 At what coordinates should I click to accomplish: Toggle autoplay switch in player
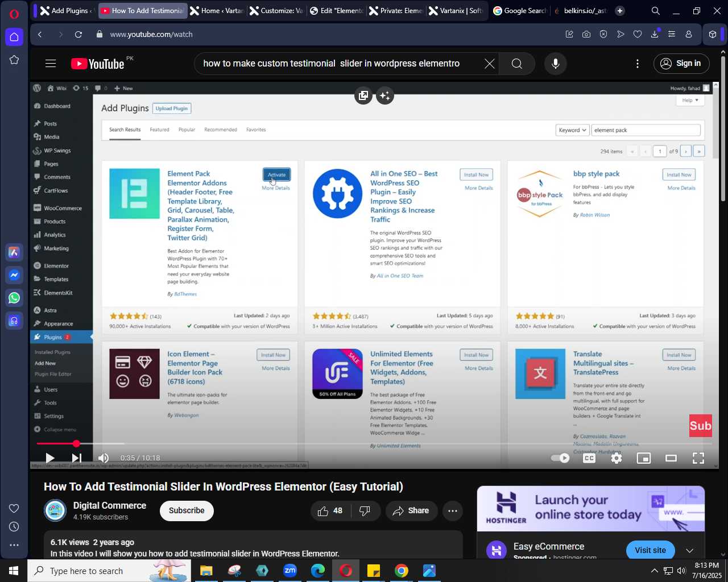(x=561, y=458)
